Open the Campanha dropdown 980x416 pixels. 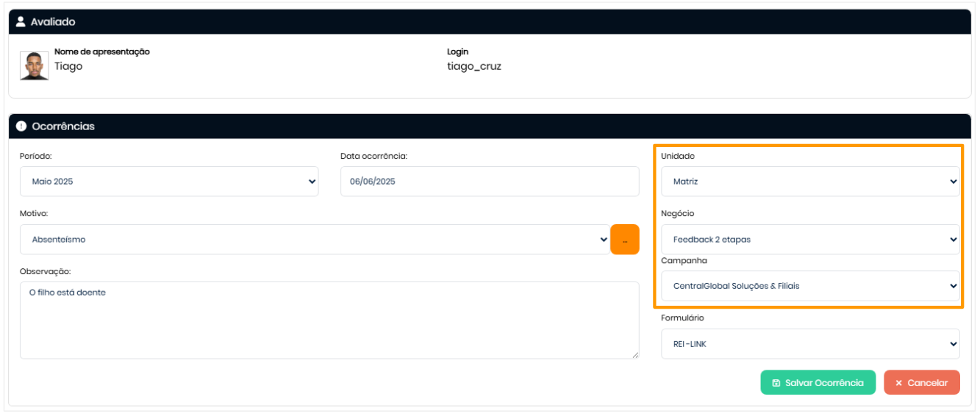809,286
